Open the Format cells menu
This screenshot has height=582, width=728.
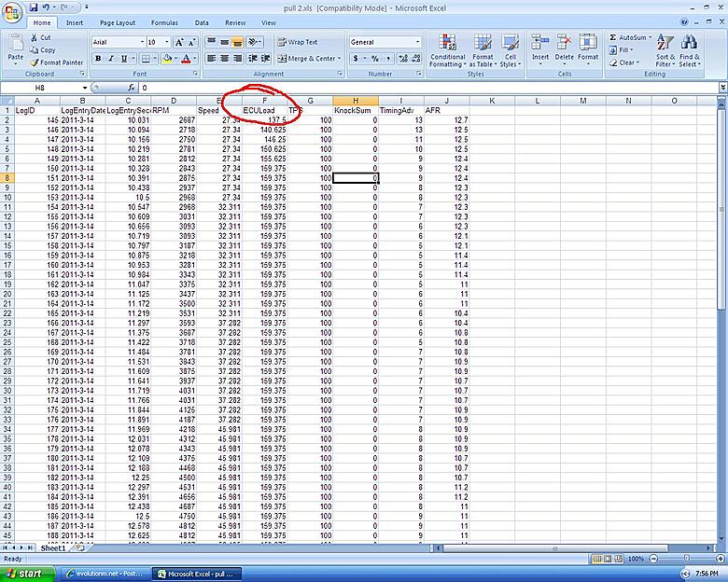click(588, 49)
